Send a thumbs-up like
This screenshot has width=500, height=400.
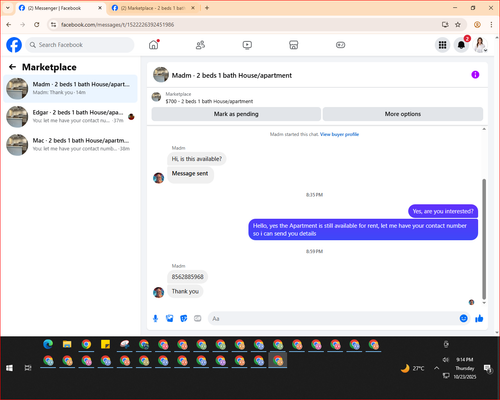pos(479,318)
